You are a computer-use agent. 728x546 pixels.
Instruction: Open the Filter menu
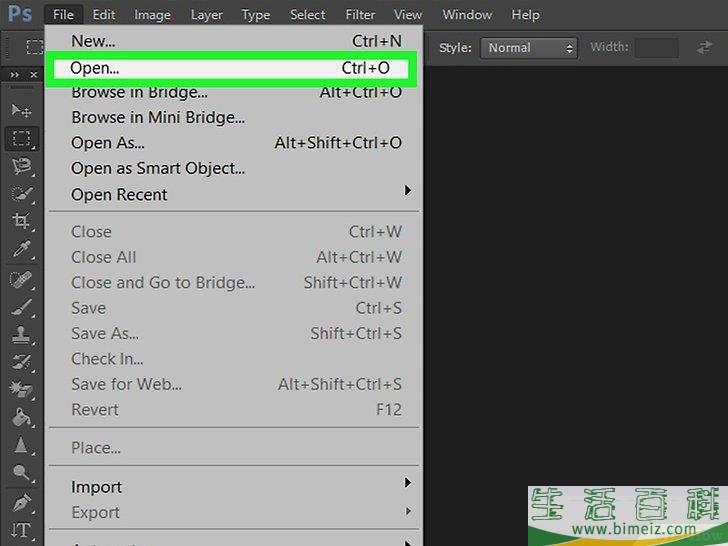360,15
